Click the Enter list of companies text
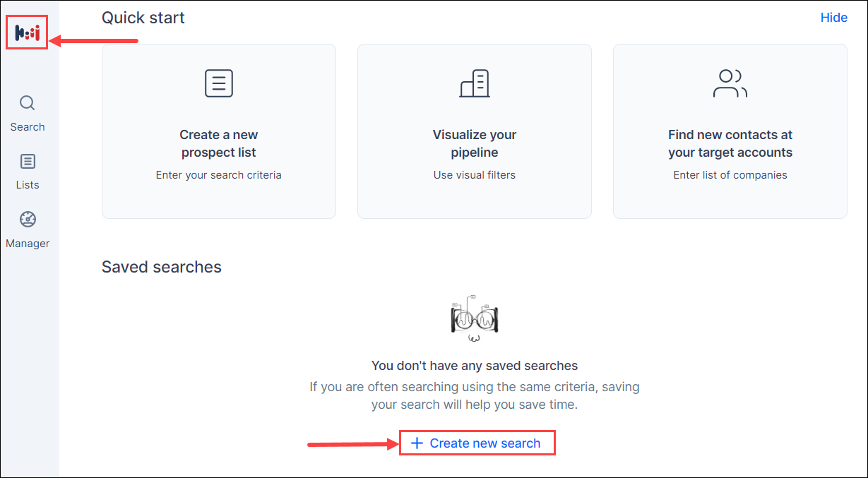868x478 pixels. pos(730,175)
